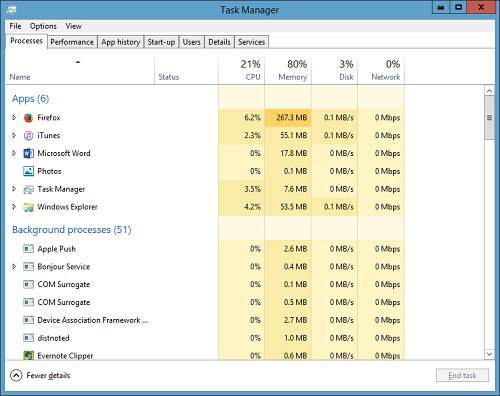Click the Fewer details link

(48, 375)
